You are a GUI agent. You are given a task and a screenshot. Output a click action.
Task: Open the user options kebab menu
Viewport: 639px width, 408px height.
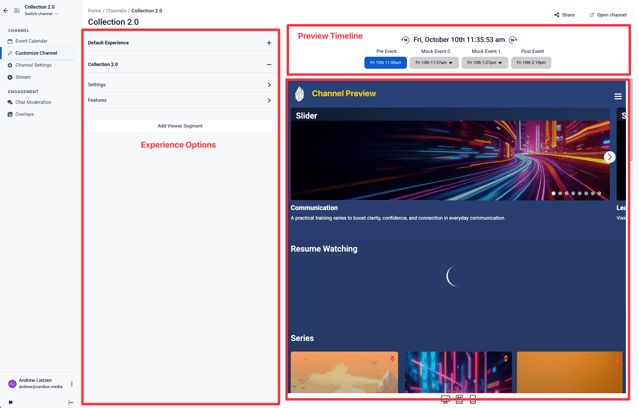coord(72,384)
